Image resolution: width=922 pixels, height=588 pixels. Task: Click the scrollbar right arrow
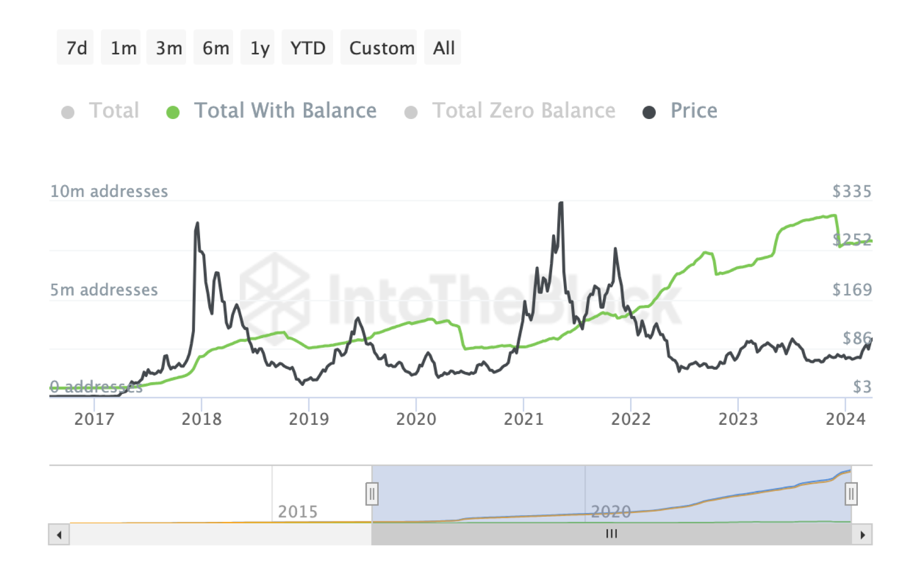[862, 535]
